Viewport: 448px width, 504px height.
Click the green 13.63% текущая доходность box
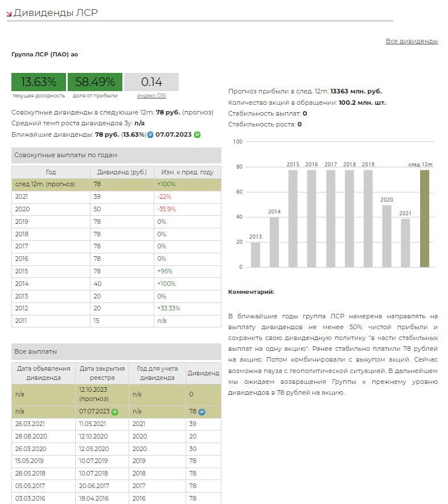[x=39, y=82]
